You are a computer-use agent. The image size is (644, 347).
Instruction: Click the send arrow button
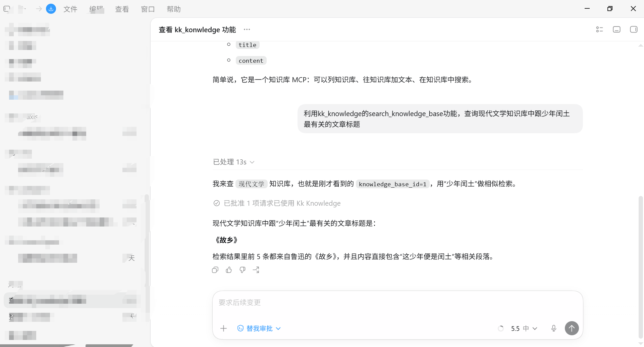point(572,328)
